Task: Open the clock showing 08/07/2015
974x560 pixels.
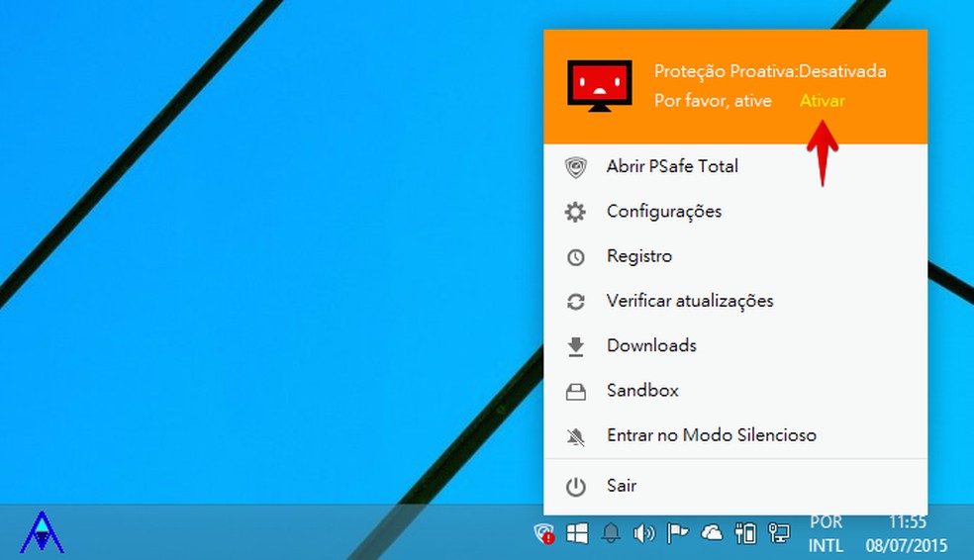Action: tap(907, 534)
